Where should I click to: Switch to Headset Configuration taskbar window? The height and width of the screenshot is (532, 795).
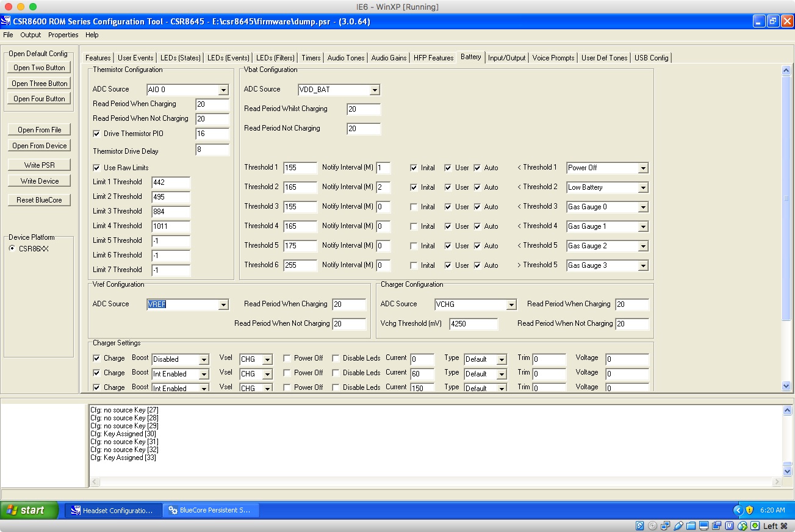[113, 510]
